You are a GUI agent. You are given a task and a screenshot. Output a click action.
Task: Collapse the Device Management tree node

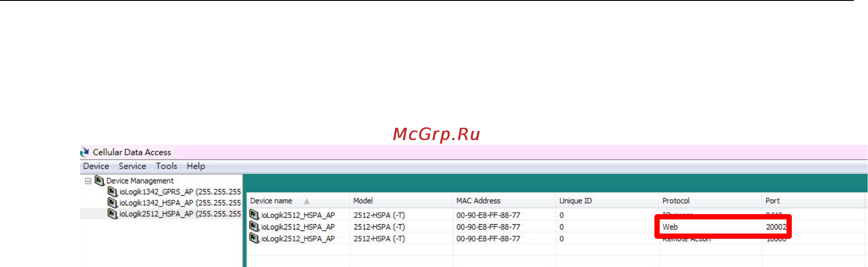point(88,181)
